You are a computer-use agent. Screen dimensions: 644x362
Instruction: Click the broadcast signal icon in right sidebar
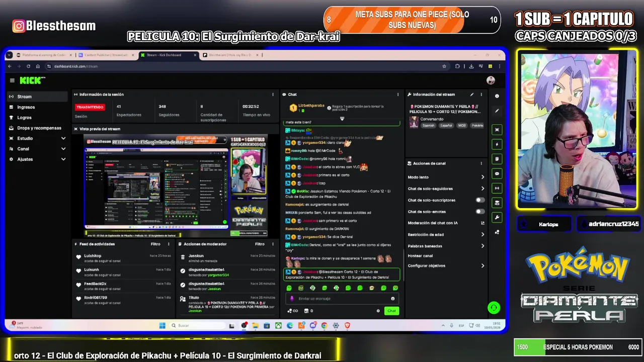(x=497, y=188)
